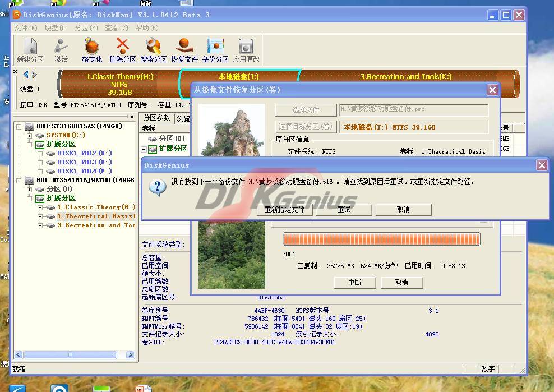Image resolution: width=554 pixels, height=392 pixels.
Task: Expand the SYSTEM (C:) tree node
Action: pyautogui.click(x=30, y=135)
